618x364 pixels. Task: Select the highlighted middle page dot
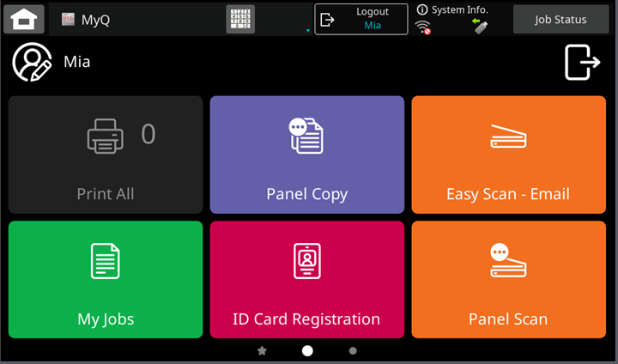click(x=307, y=351)
